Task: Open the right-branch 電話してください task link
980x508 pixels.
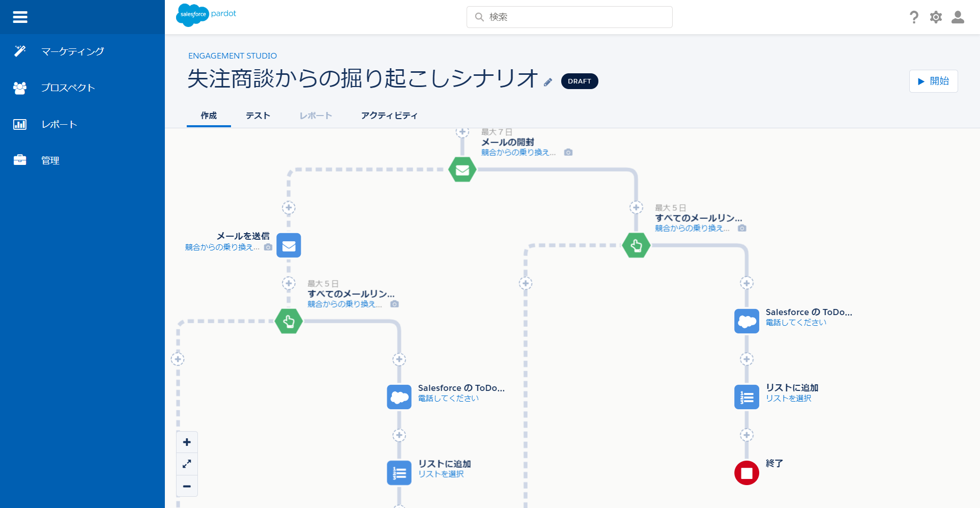Action: (x=796, y=322)
